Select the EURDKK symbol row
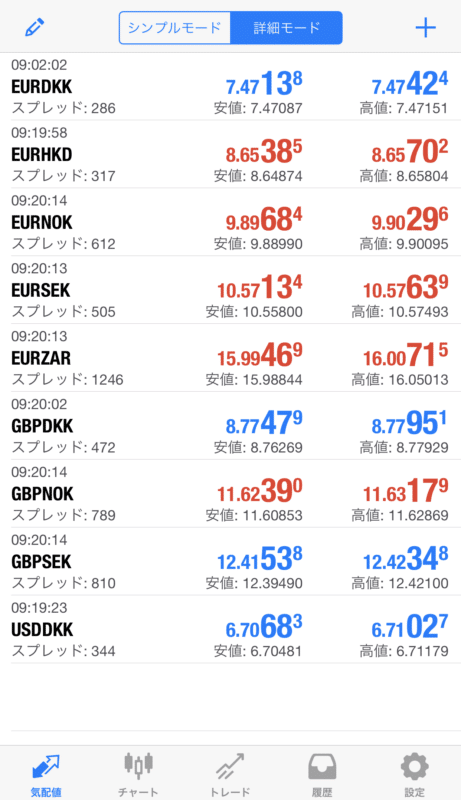Image resolution: width=461 pixels, height=800 pixels. tap(230, 86)
